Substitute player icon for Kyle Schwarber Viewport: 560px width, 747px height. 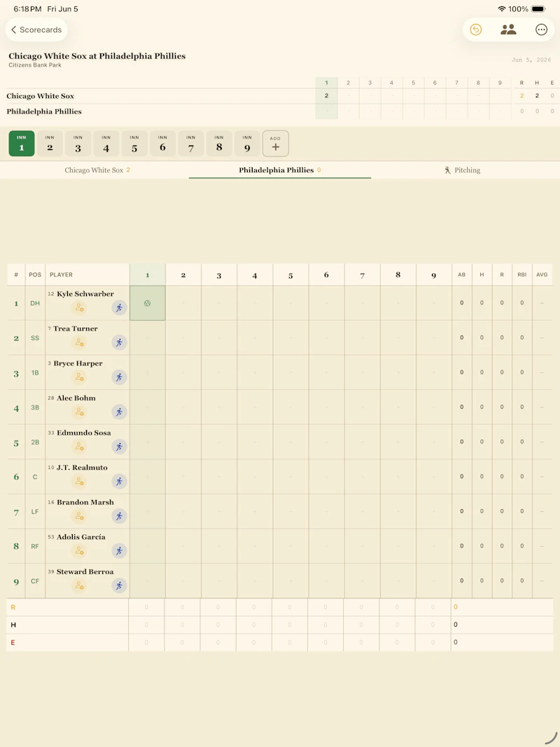tap(80, 308)
